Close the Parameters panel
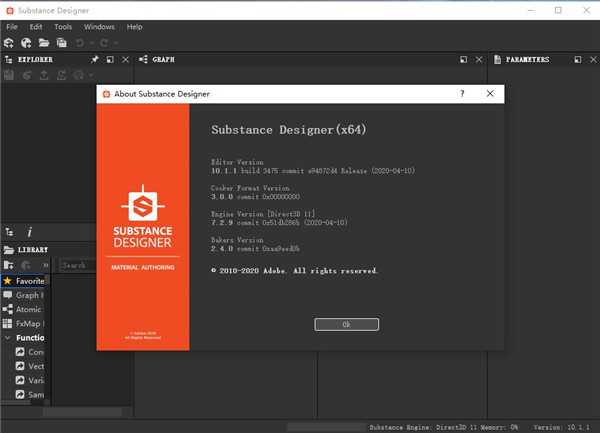The width and height of the screenshot is (600, 433). click(593, 60)
